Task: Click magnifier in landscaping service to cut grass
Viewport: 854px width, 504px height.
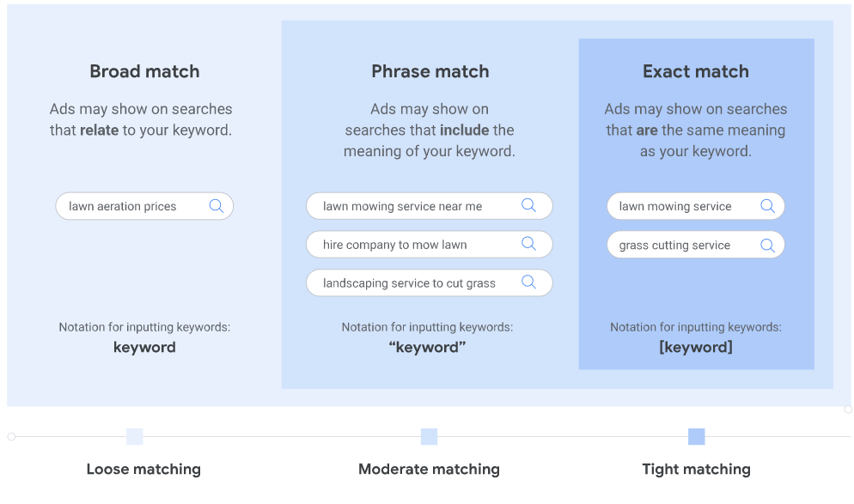Action: pos(528,282)
